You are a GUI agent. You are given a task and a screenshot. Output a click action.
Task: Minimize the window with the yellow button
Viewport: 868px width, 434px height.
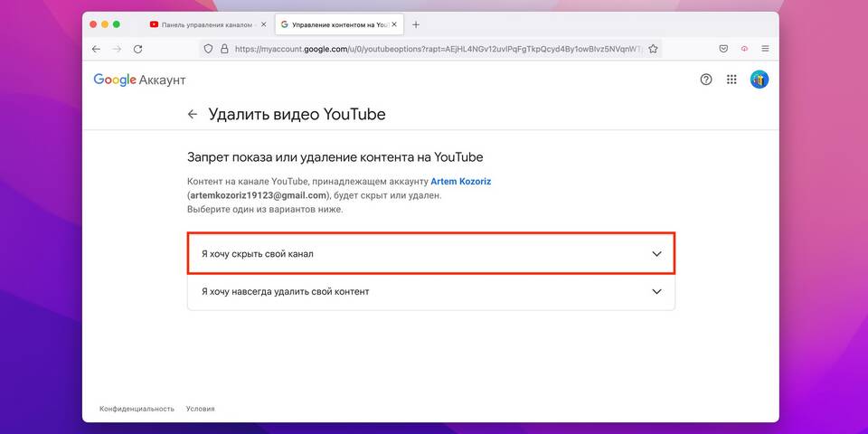104,24
